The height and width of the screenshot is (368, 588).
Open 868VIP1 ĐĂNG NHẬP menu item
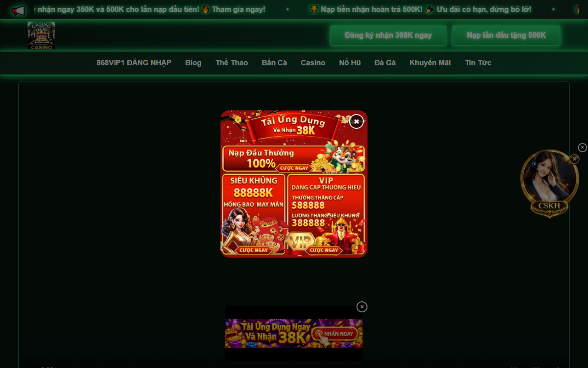134,63
